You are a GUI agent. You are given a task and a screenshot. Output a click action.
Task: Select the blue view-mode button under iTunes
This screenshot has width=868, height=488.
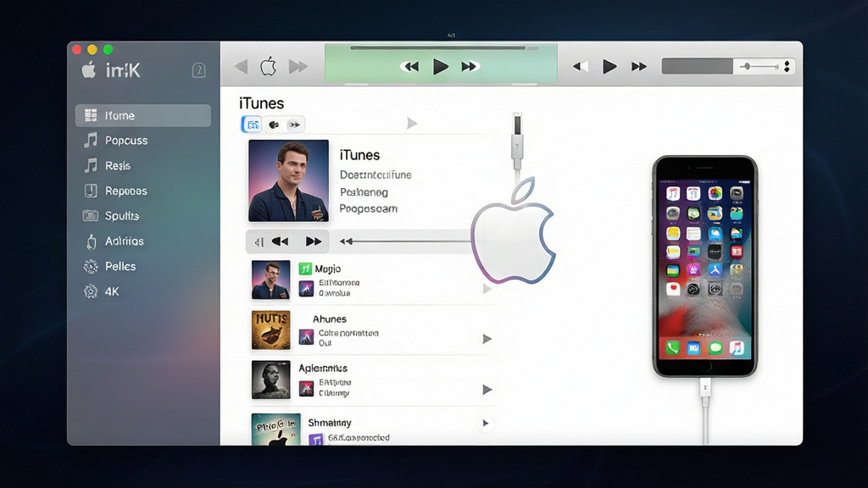[x=251, y=125]
